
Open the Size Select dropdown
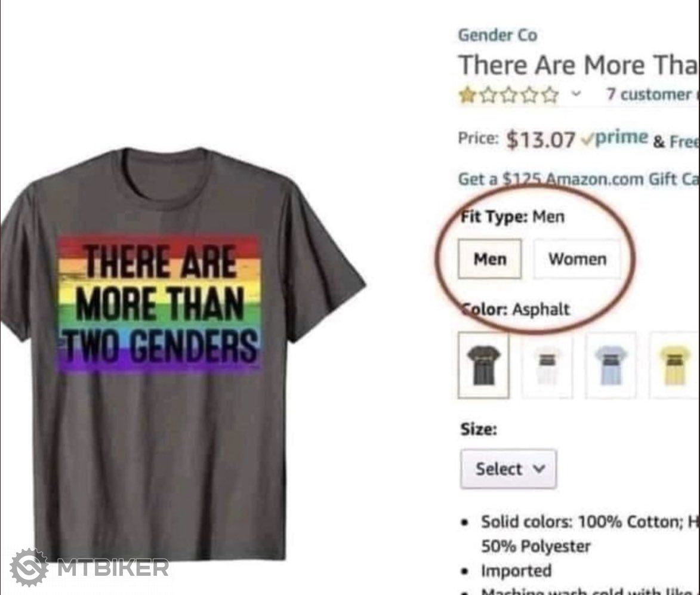508,469
